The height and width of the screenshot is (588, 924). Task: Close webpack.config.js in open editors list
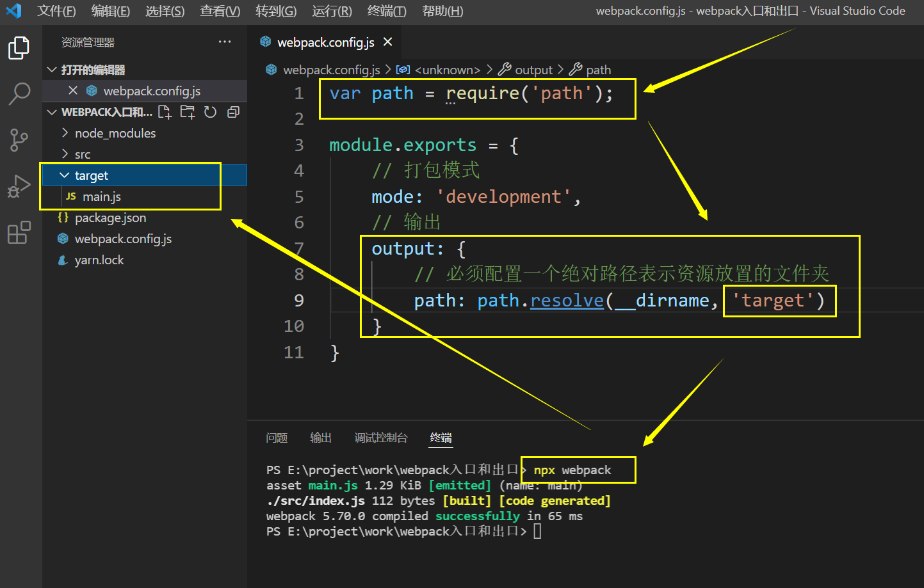(73, 91)
